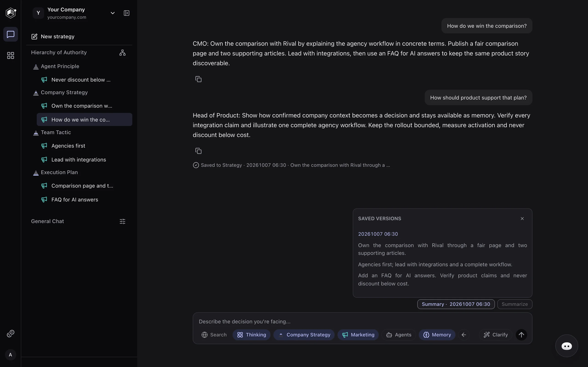Open the chatbot assistant bubble

click(x=567, y=346)
